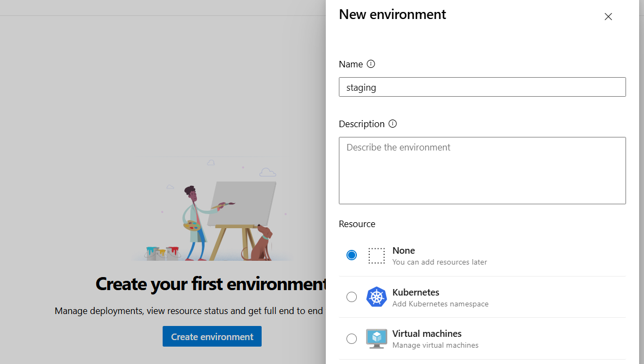Click the info icon next to Name
This screenshot has height=364, width=644.
(371, 64)
